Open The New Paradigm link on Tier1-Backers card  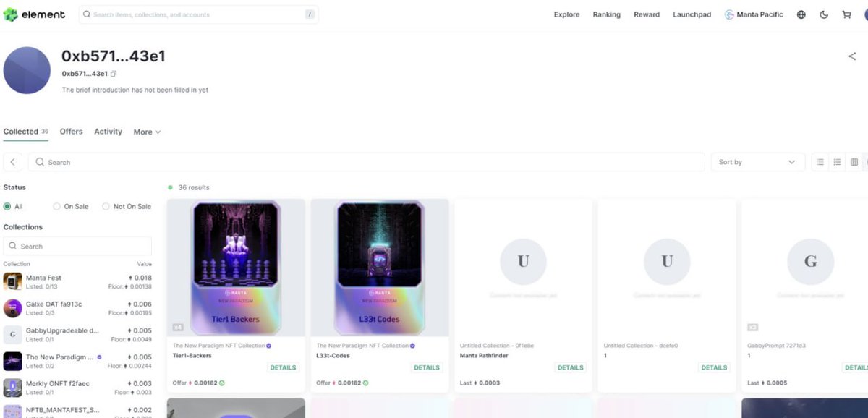(218, 346)
